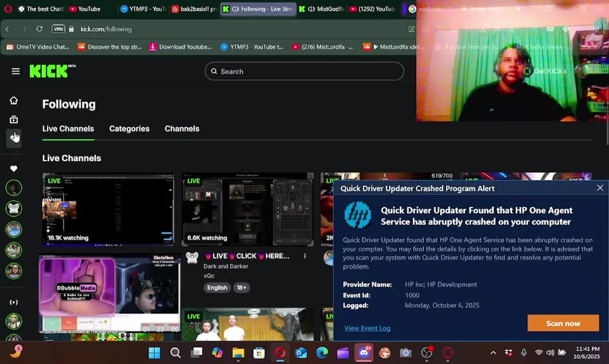Open Task View on the taskbar
This screenshot has height=364, width=609.
click(x=197, y=353)
